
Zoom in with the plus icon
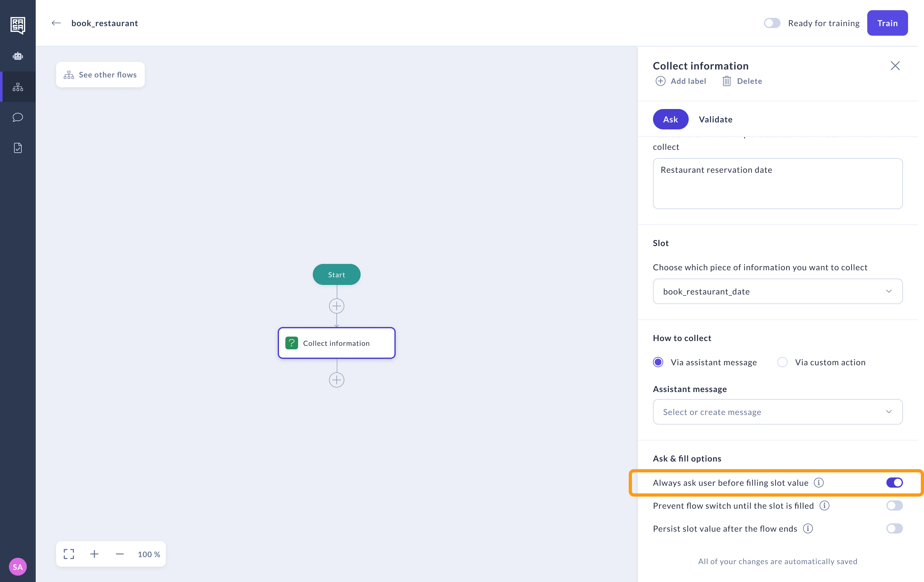94,554
